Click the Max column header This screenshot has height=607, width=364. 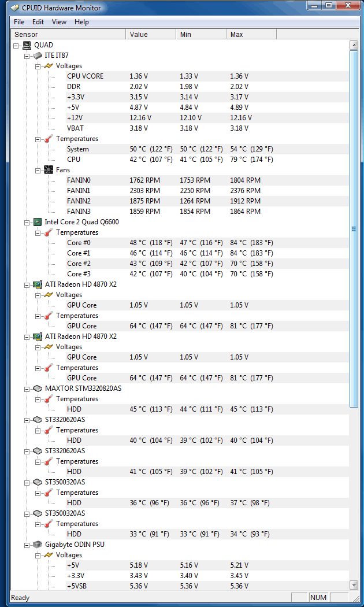252,35
